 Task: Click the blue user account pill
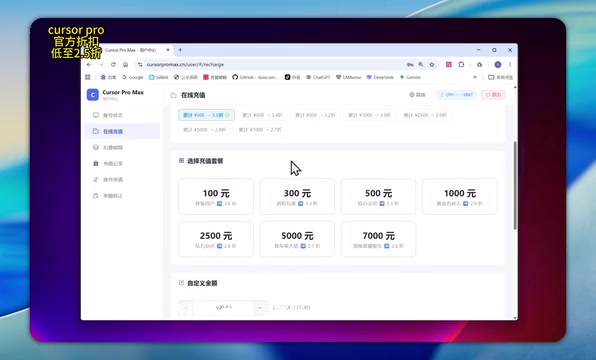click(457, 95)
